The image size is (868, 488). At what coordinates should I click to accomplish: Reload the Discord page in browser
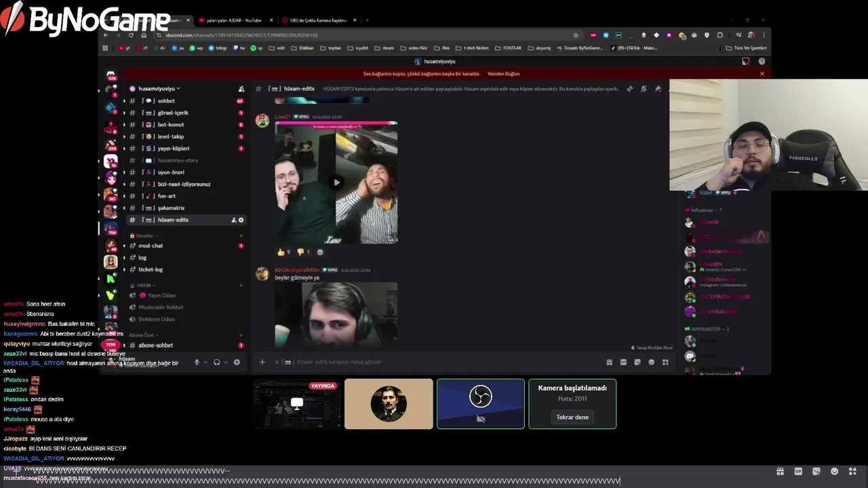pyautogui.click(x=131, y=35)
